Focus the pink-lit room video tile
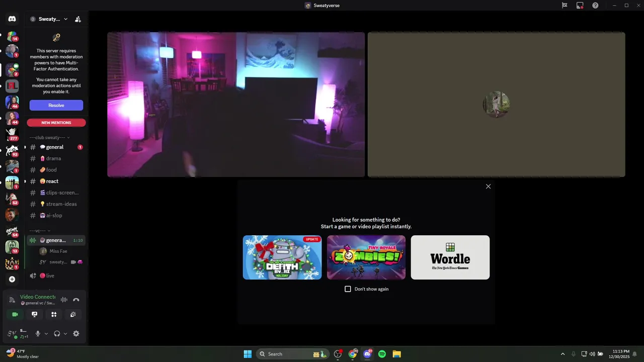 (x=236, y=105)
